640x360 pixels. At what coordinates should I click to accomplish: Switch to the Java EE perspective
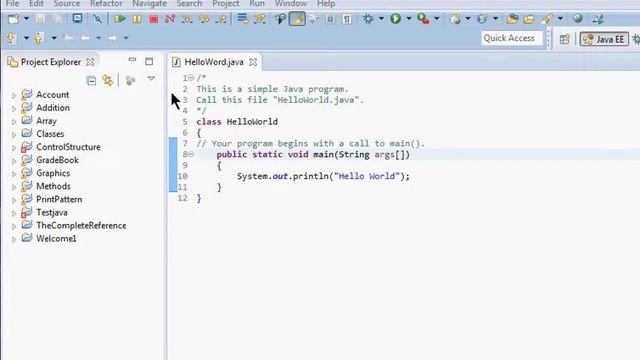[604, 39]
